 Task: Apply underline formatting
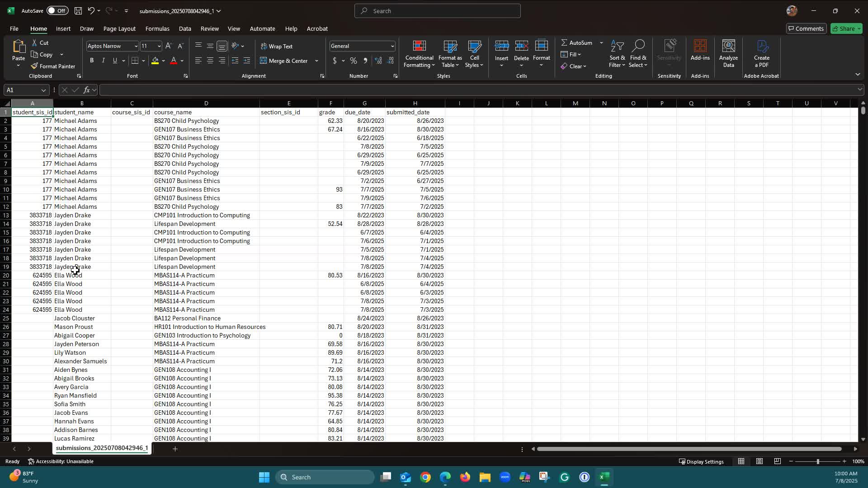tap(115, 61)
